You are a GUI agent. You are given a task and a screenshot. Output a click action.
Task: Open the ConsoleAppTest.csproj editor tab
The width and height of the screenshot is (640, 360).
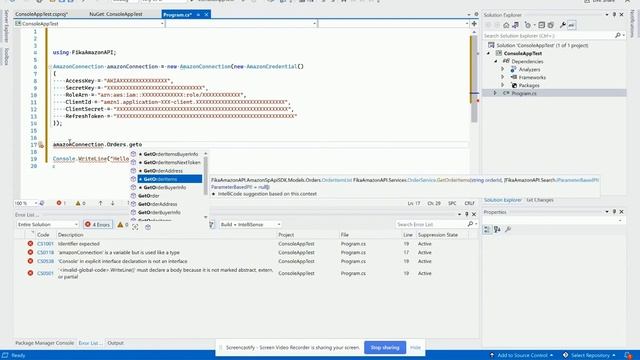click(x=41, y=14)
